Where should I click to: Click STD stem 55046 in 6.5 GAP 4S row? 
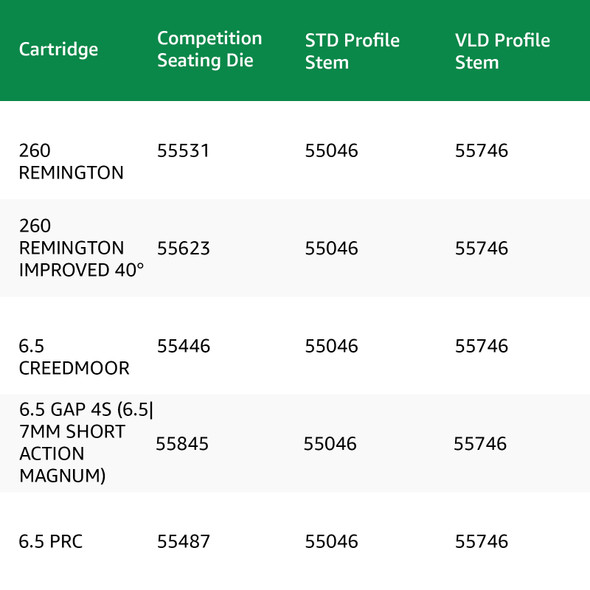point(330,444)
